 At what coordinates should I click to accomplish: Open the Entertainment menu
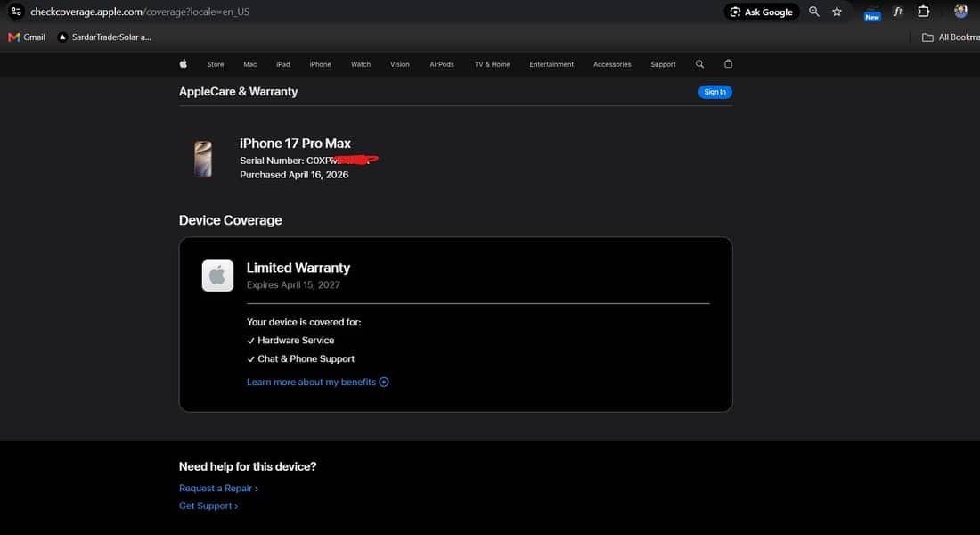tap(551, 64)
